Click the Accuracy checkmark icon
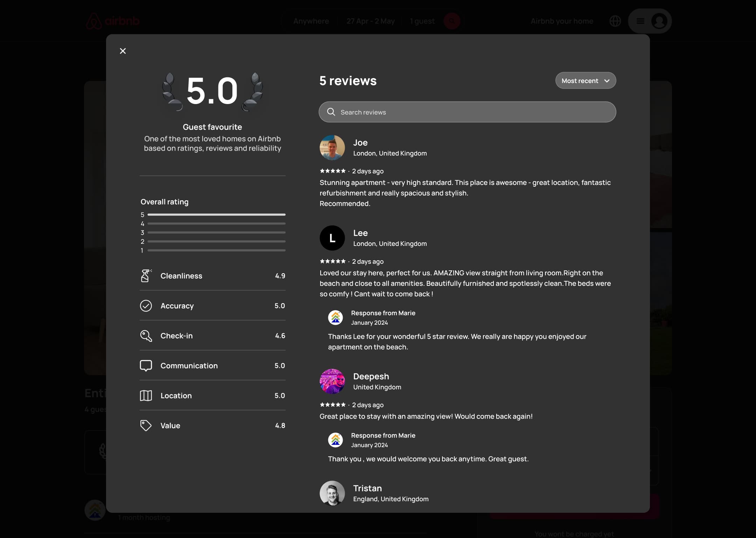756x538 pixels. point(146,306)
